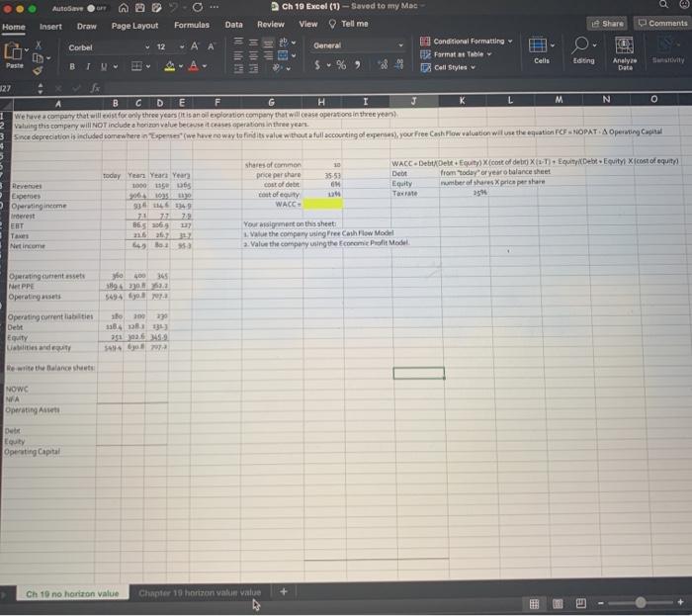692x616 pixels.
Task: Open the Page Layout tab
Action: point(134,26)
